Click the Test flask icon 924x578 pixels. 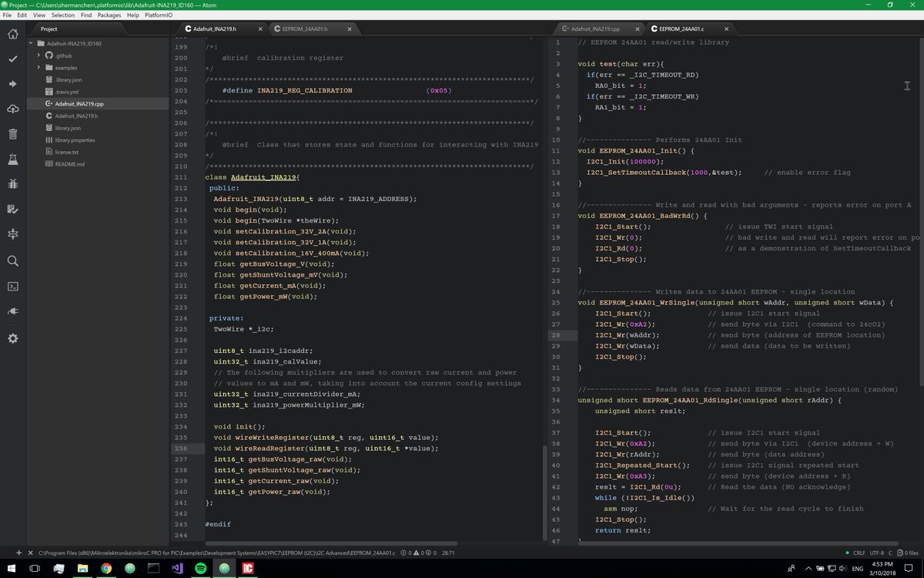coord(12,159)
